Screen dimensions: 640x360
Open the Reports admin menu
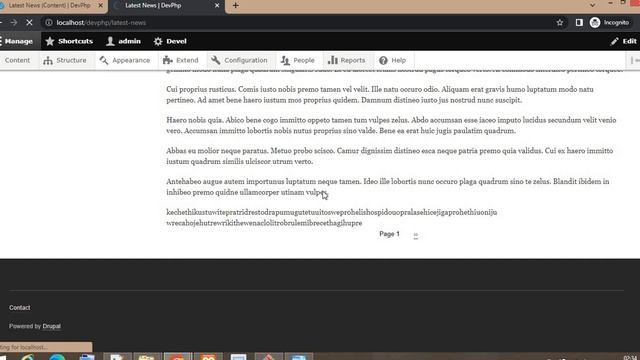(x=347, y=60)
